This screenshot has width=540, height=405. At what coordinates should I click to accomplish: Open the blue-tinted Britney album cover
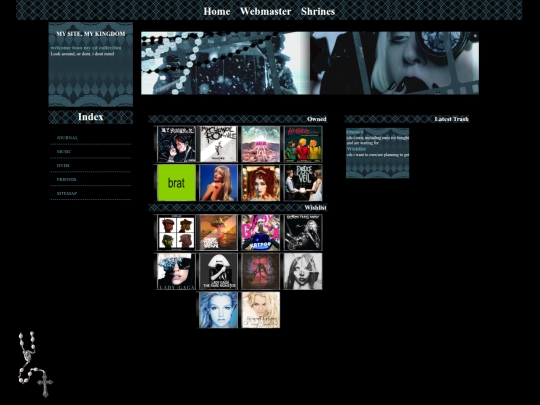point(219,310)
